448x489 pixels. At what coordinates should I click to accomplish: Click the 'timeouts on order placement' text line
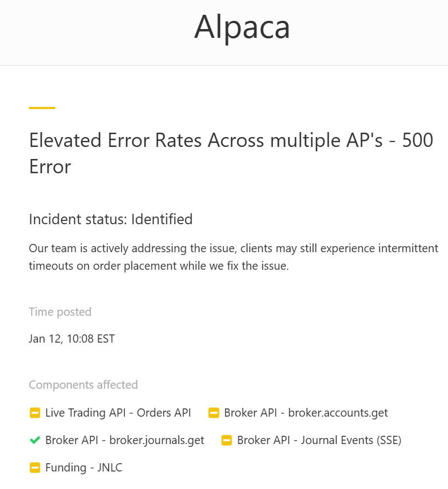click(x=159, y=266)
